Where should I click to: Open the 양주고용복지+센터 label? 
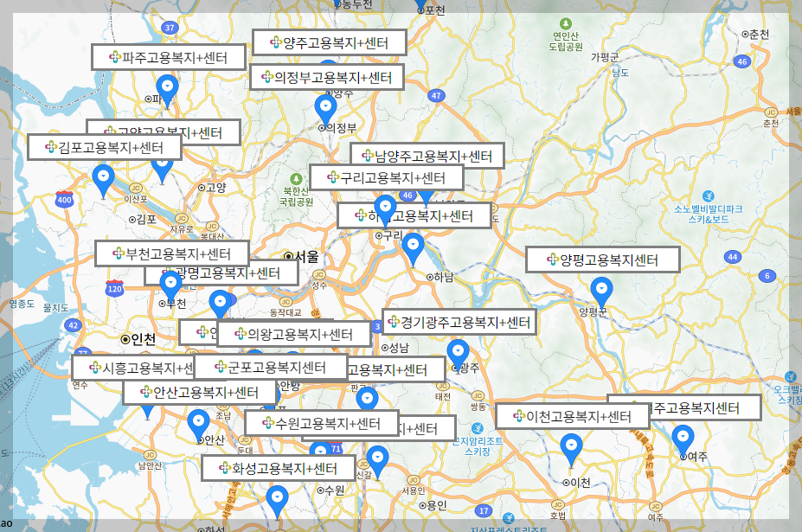click(330, 42)
